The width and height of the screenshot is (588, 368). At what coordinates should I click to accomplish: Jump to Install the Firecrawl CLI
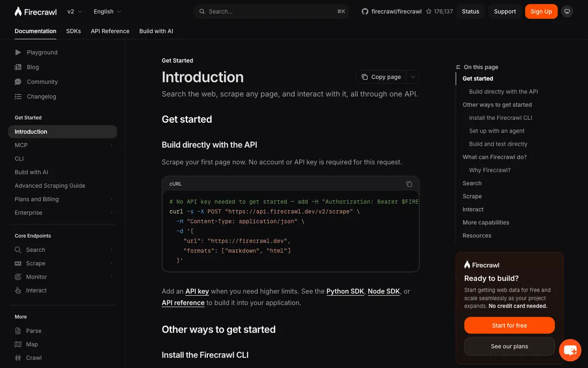coord(500,118)
